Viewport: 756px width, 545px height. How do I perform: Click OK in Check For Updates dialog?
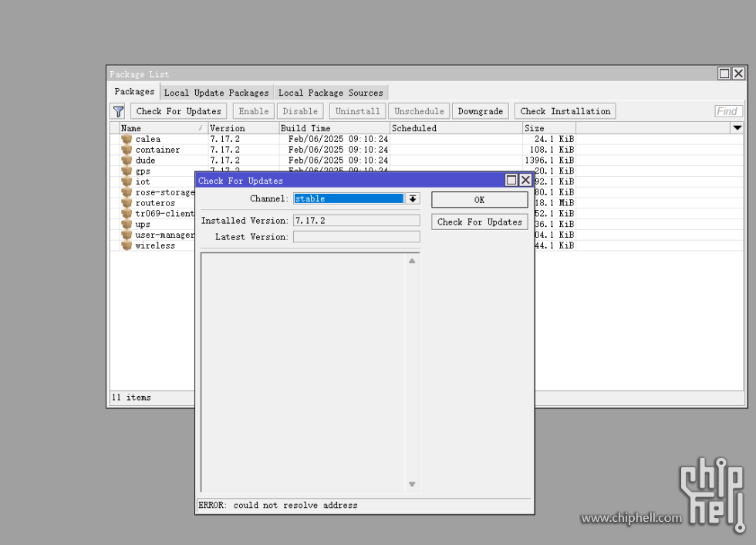pos(479,200)
